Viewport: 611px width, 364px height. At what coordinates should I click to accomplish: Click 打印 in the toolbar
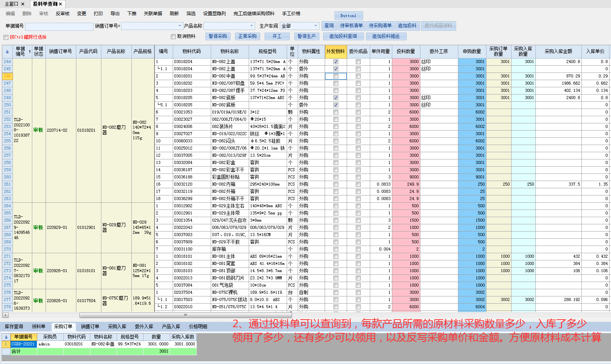(98, 14)
